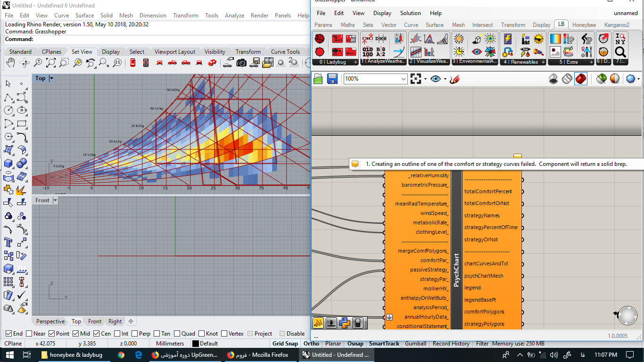Click the sun with sunglasses icon in Renewables panel
Image resolution: width=644 pixels, height=362 pixels.
point(538,39)
